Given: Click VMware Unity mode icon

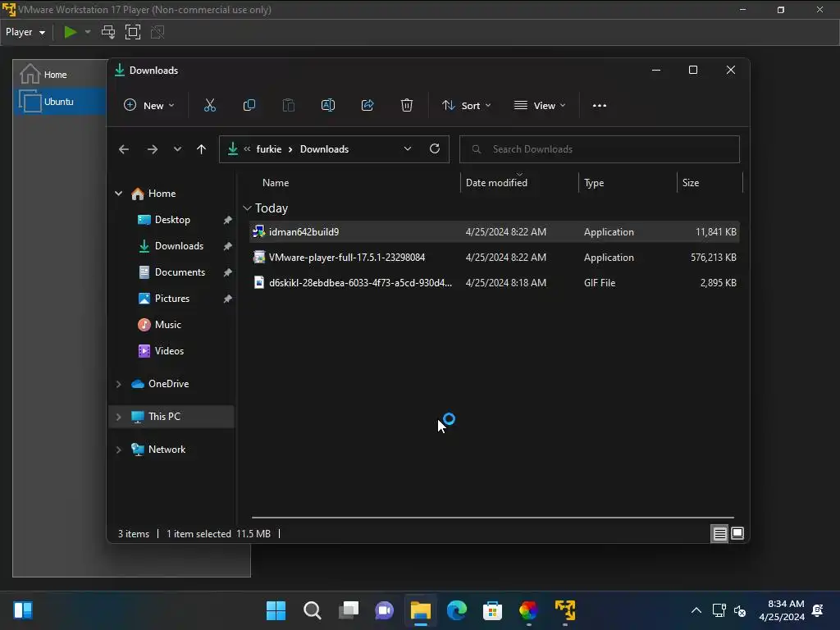Looking at the screenshot, I should tap(157, 32).
